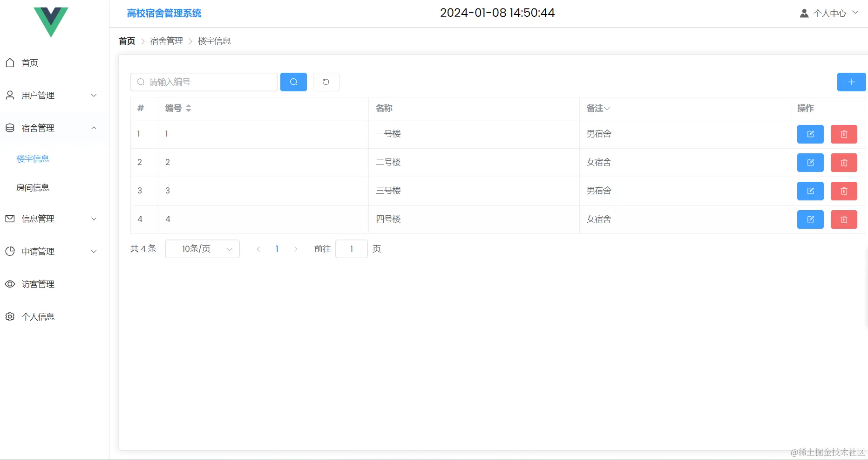The height and width of the screenshot is (460, 868).
Task: Edit the 四号楼 row
Action: click(810, 220)
